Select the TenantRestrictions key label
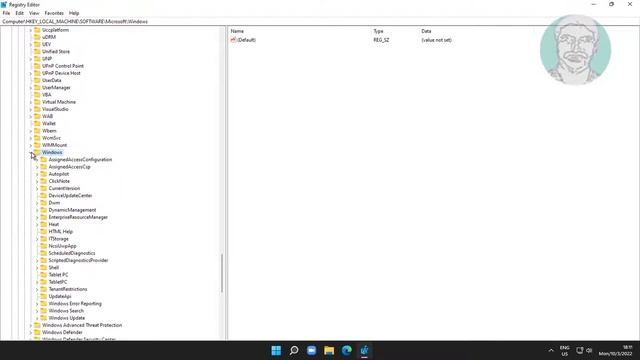Viewport: 640px width, 360px height. point(68,289)
